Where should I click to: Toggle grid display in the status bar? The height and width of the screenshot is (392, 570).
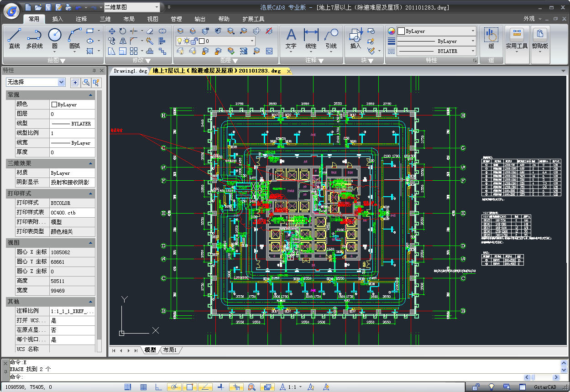point(143,387)
